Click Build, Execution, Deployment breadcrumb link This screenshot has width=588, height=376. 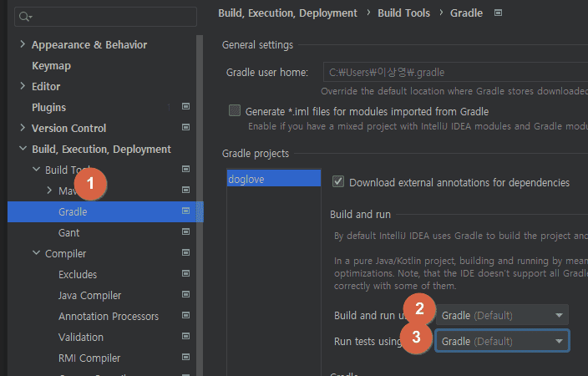[x=287, y=13]
